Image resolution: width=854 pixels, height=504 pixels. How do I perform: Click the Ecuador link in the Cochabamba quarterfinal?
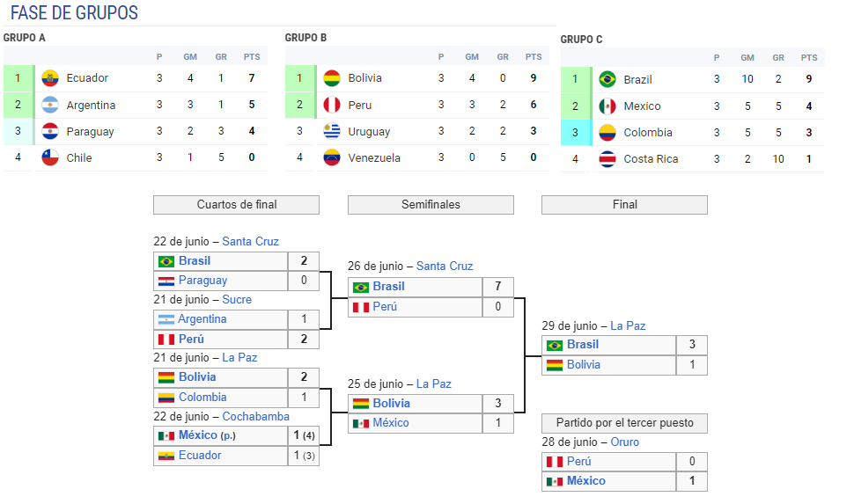[200, 456]
